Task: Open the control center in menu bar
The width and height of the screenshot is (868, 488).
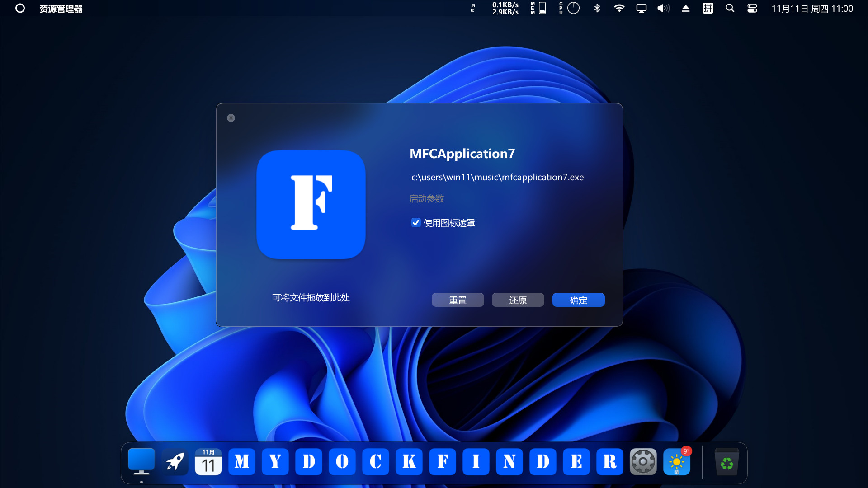Action: [752, 8]
